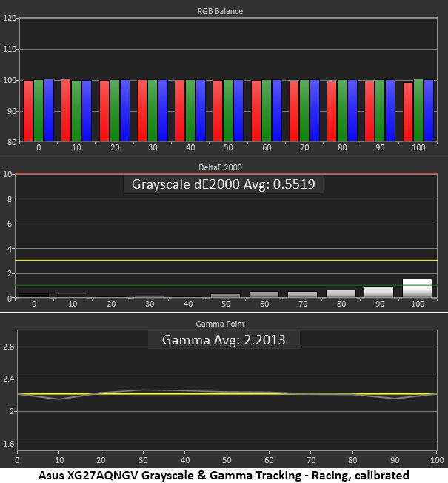Click the 40 x-axis label under DeltaE chart
The height and width of the screenshot is (483, 448).
tap(188, 304)
